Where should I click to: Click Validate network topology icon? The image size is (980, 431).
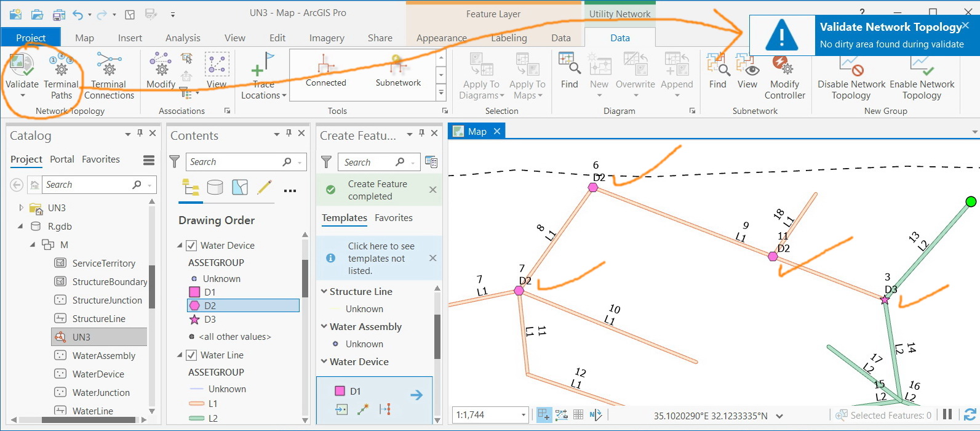pyautogui.click(x=22, y=65)
